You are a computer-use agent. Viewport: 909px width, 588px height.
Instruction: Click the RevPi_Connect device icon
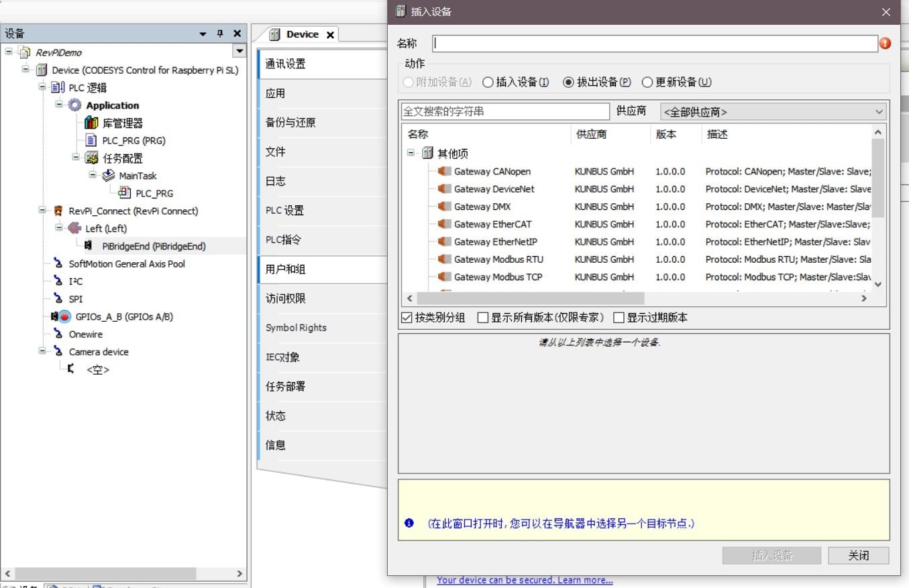tap(58, 211)
